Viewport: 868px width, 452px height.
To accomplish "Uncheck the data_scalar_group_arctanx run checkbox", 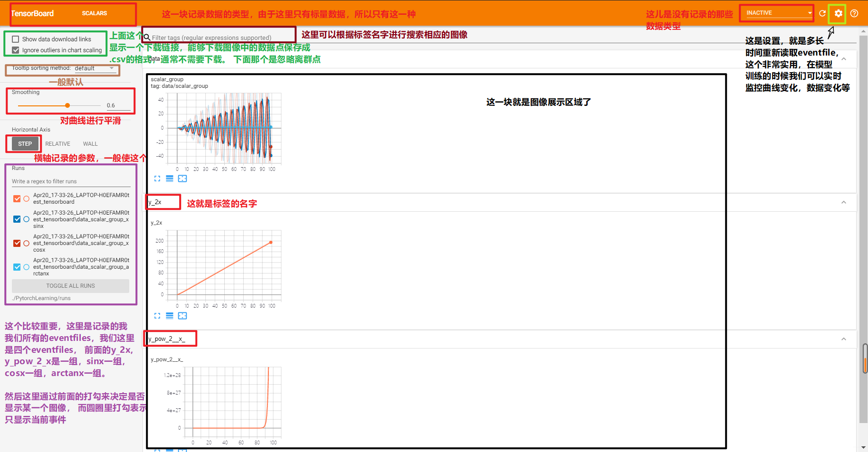I will [x=17, y=267].
